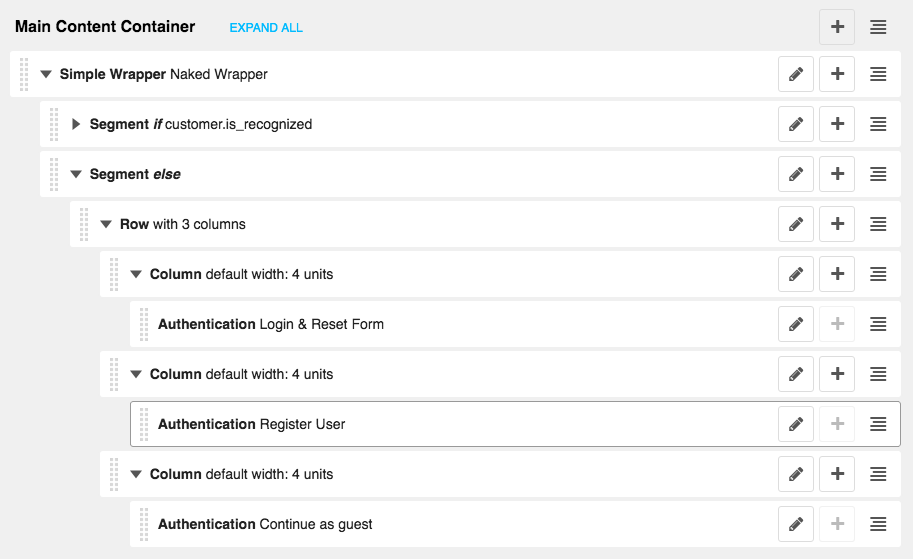Collapse the Simple Wrapper Naked Wrapper node
The width and height of the screenshot is (913, 559).
(x=46, y=74)
